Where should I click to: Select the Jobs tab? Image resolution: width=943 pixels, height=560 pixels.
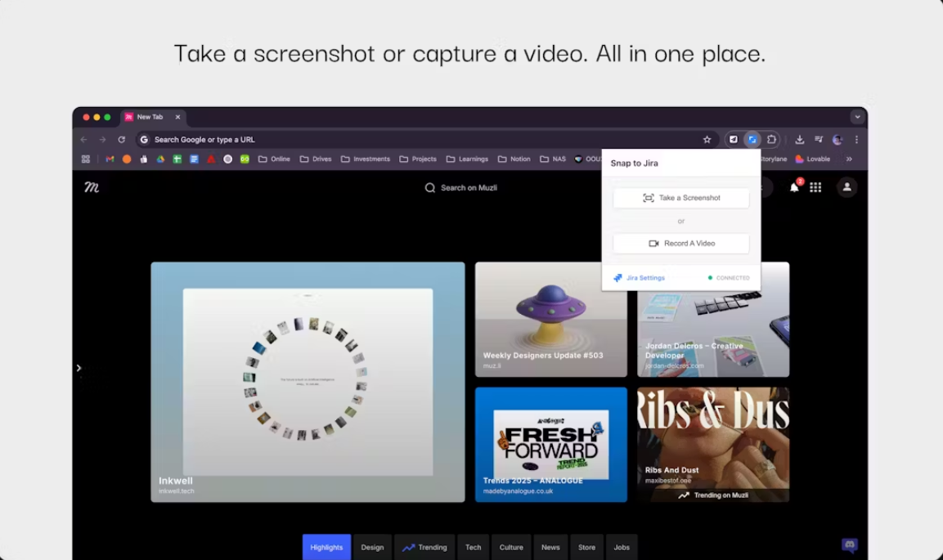pyautogui.click(x=622, y=548)
